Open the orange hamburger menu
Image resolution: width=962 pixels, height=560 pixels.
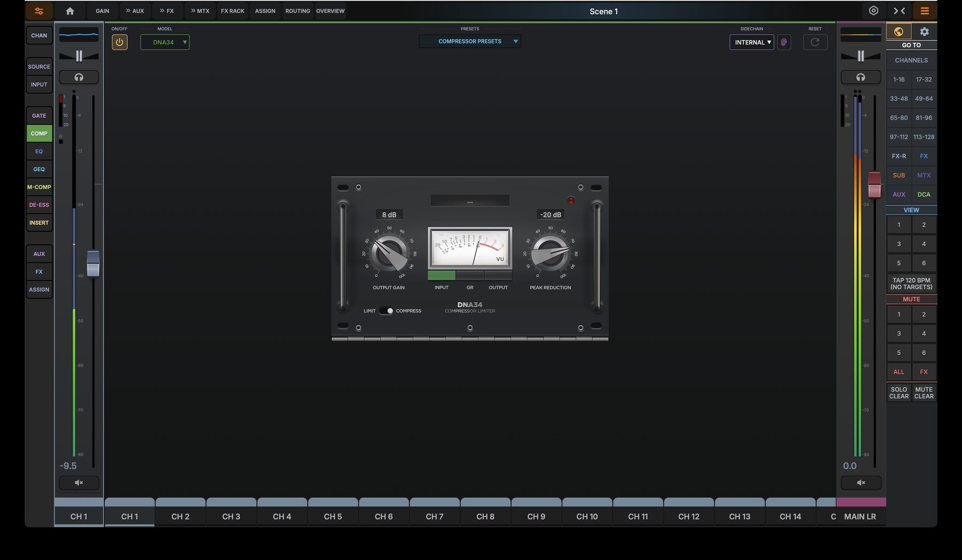coord(925,11)
